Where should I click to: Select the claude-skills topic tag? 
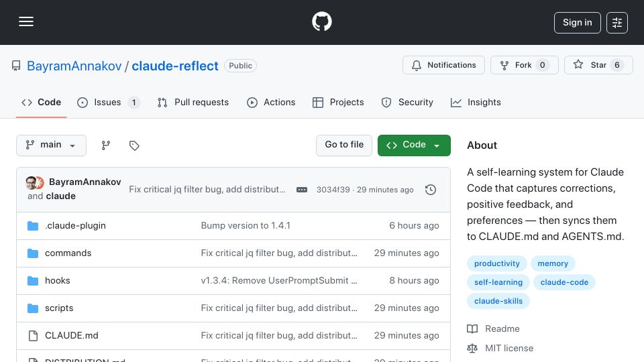click(498, 301)
